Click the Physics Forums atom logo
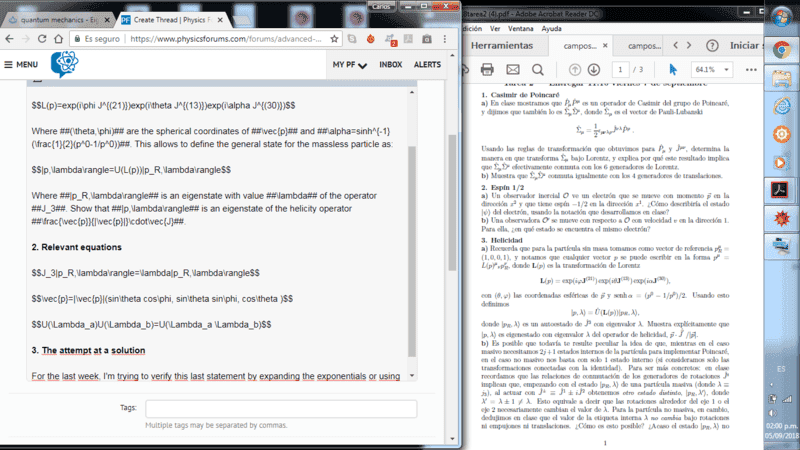This screenshot has height=450, width=800. point(65,64)
